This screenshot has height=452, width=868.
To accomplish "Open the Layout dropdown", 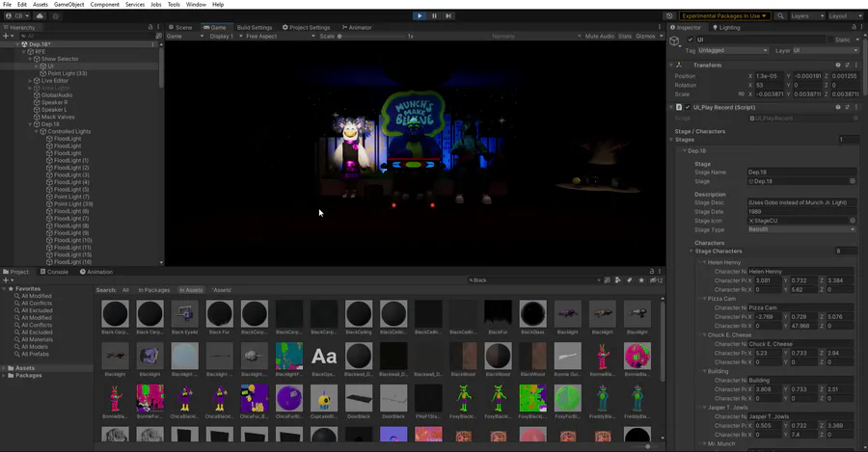I will (845, 16).
